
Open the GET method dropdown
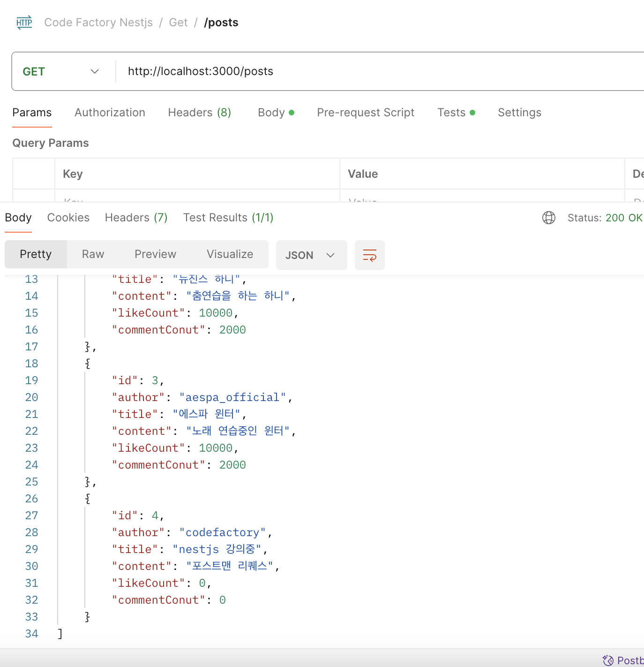point(61,71)
